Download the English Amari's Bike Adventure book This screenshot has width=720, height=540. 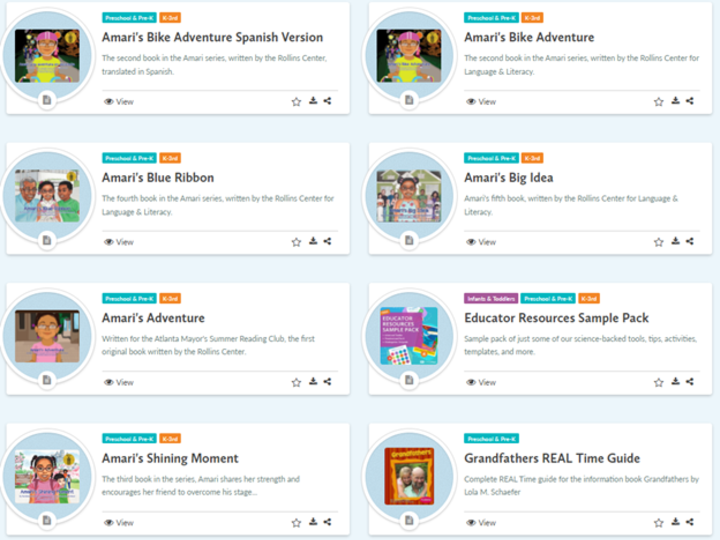click(x=675, y=101)
